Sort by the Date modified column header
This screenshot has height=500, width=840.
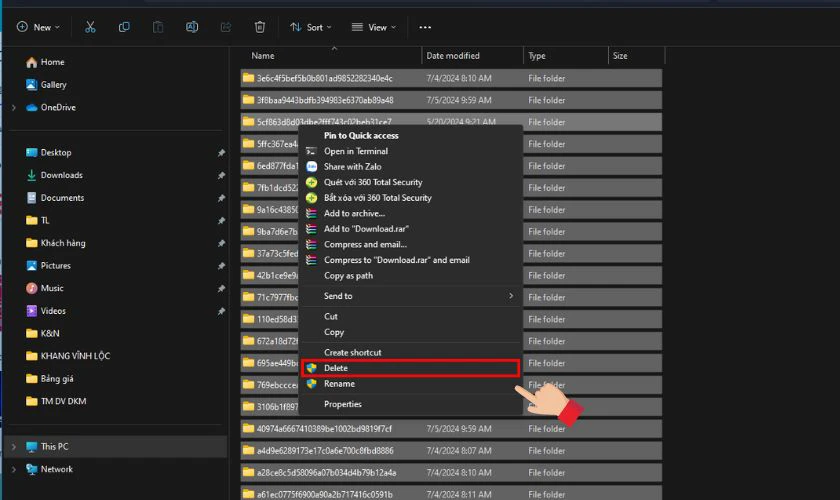coord(452,56)
